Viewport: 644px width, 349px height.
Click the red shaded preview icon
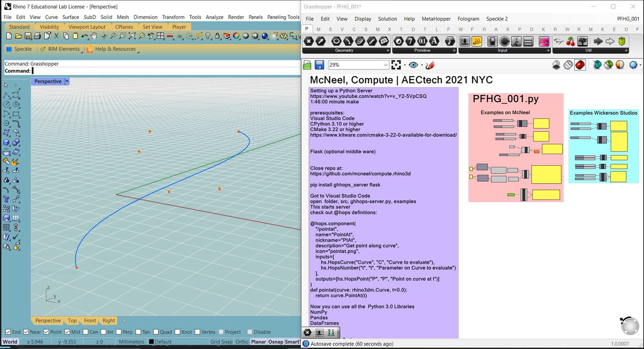pyautogui.click(x=580, y=65)
